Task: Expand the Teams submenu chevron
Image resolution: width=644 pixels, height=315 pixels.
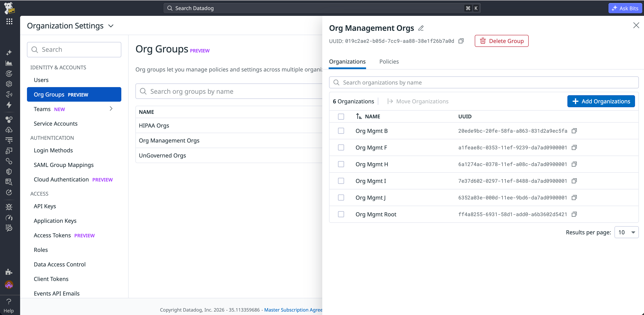Action: (111, 108)
